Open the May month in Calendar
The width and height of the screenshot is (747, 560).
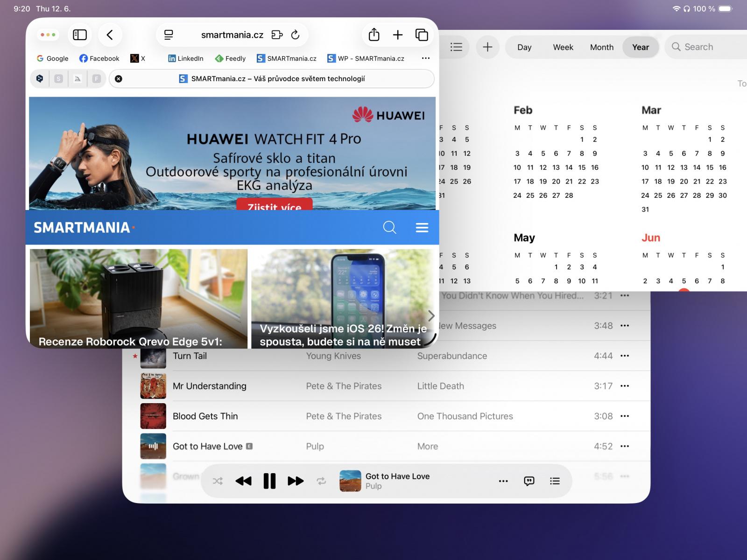(x=524, y=238)
